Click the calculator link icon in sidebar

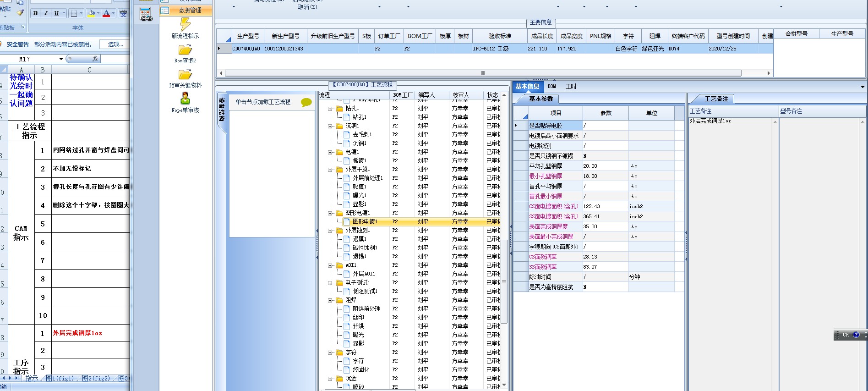coord(146,14)
